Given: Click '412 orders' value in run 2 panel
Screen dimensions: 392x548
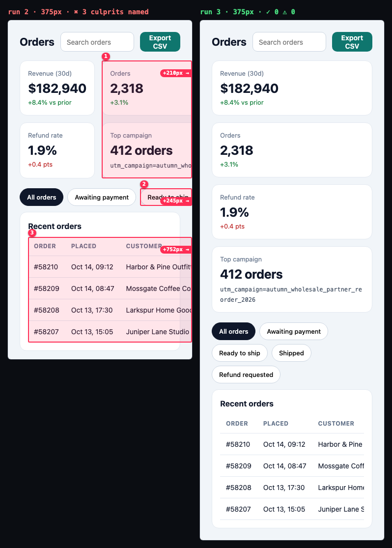Looking at the screenshot, I should tap(141, 150).
